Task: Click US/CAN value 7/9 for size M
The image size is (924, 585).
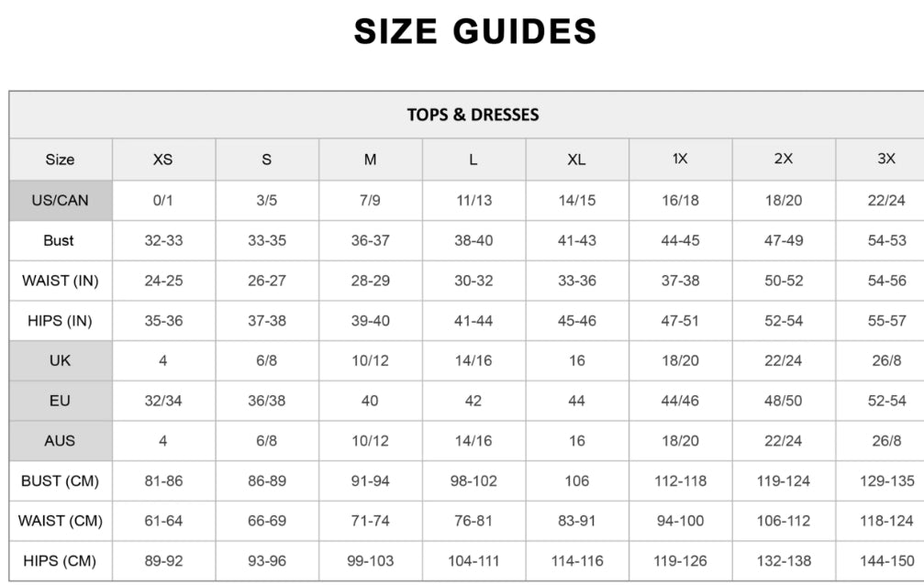Action: click(x=370, y=200)
